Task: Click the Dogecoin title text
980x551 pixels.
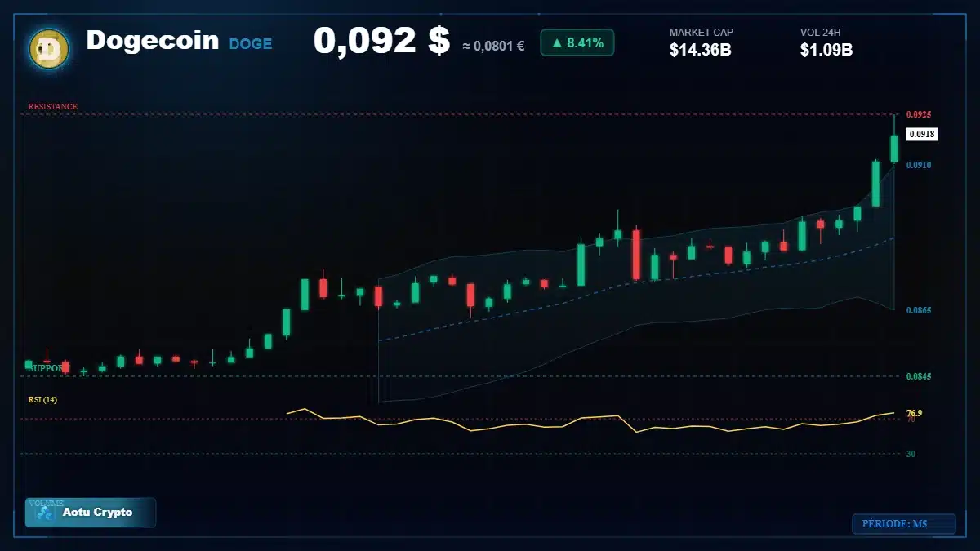Action: tap(153, 40)
